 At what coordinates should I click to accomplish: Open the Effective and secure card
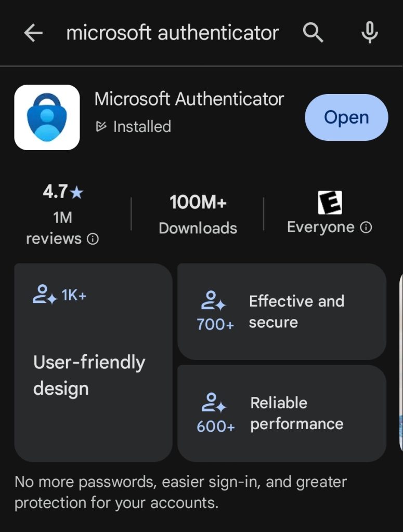pos(282,312)
